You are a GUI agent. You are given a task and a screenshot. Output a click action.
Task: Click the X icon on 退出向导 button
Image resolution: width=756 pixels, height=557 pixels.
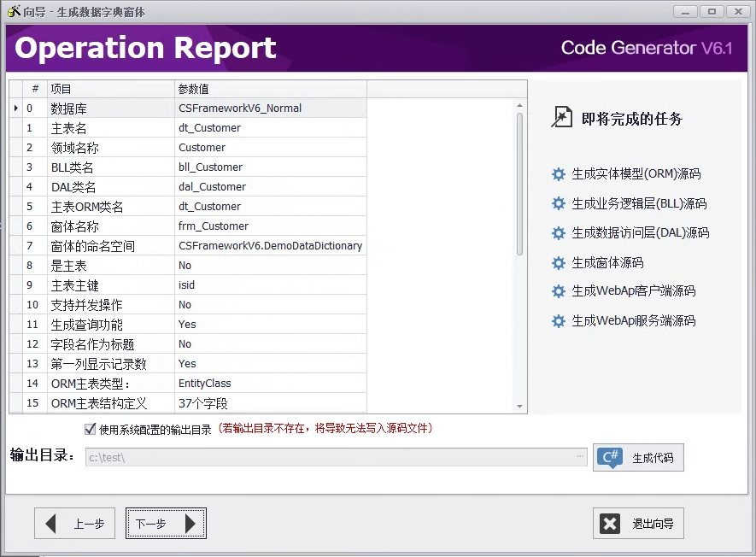(x=610, y=523)
